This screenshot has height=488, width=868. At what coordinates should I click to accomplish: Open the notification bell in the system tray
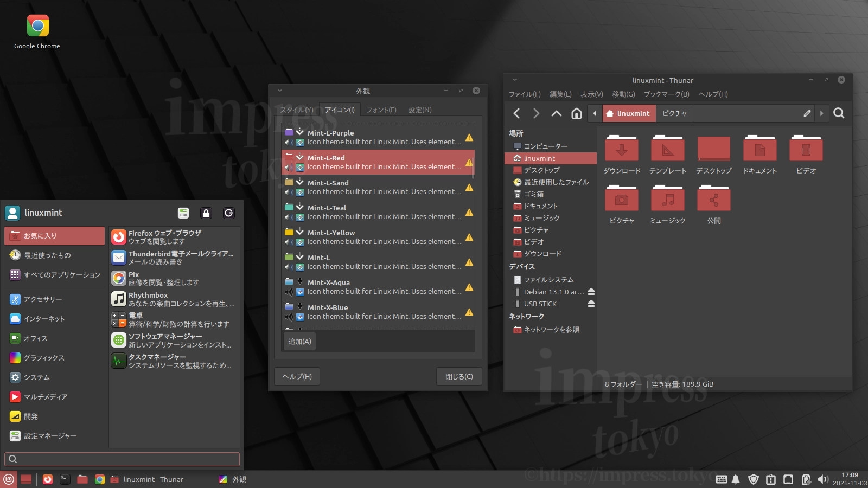736,479
